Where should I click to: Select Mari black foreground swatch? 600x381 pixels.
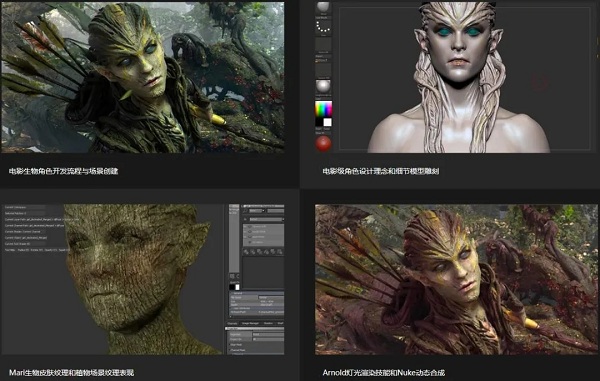click(x=232, y=287)
